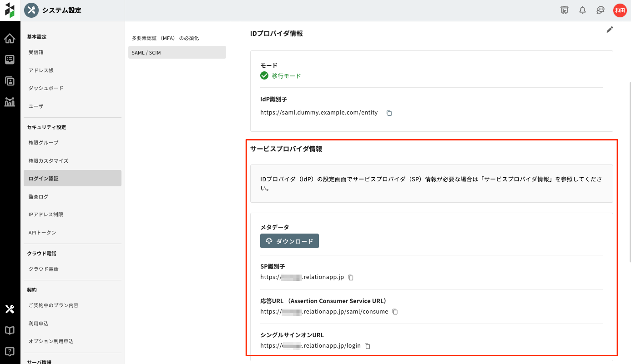Open the help question mark icon
Viewport: 631px width, 364px height.
click(10, 351)
